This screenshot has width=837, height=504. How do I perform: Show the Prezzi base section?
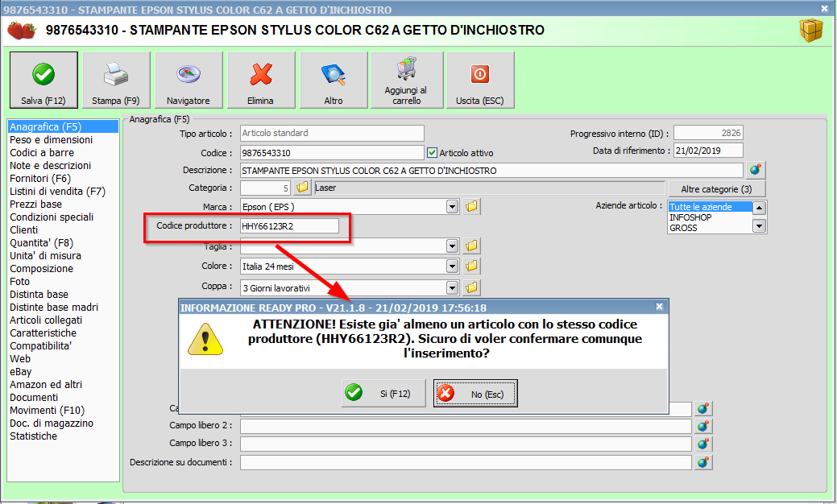35,204
